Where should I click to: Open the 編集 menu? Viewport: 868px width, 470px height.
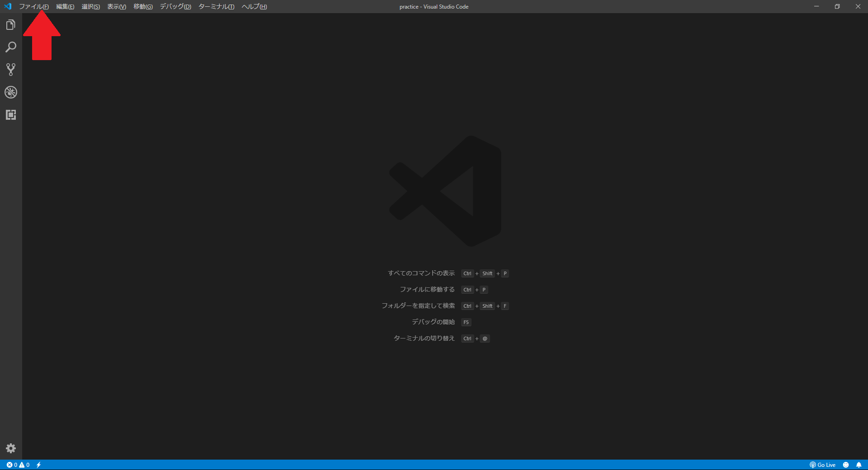(64, 6)
